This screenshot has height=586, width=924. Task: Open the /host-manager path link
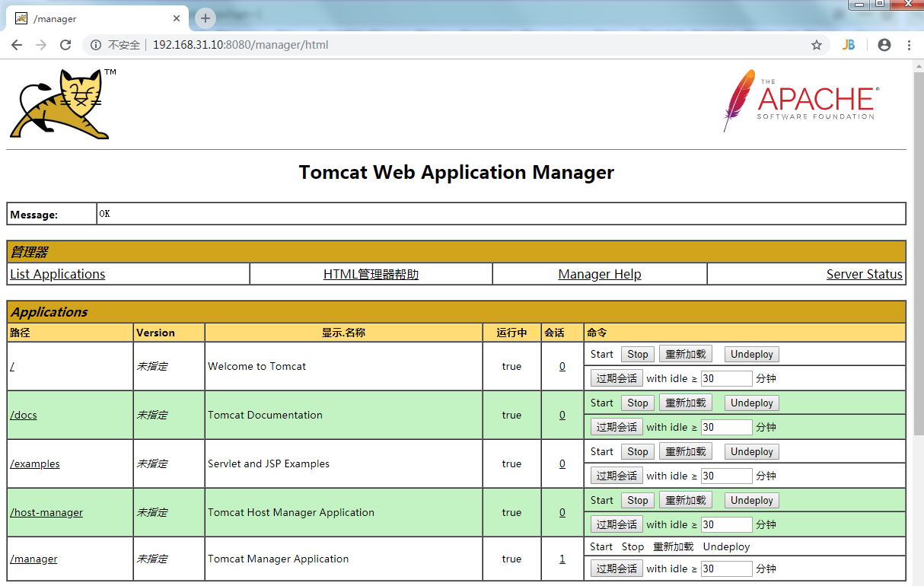pos(46,512)
